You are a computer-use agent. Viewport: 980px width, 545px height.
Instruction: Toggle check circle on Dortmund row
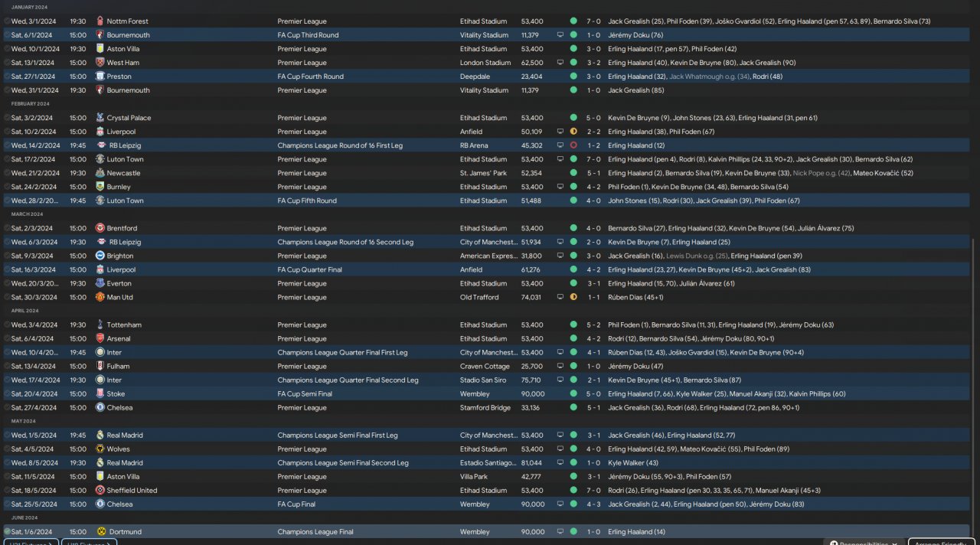coord(7,531)
